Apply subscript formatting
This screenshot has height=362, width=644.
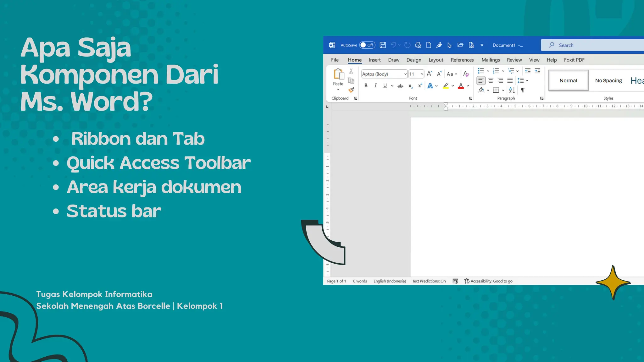(410, 86)
